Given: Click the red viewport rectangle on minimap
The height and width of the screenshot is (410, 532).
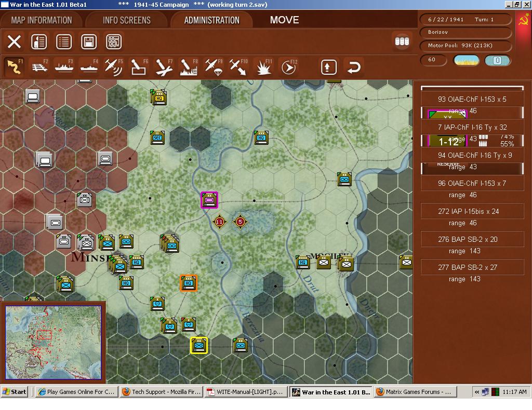Looking at the screenshot, I should coord(44,335).
